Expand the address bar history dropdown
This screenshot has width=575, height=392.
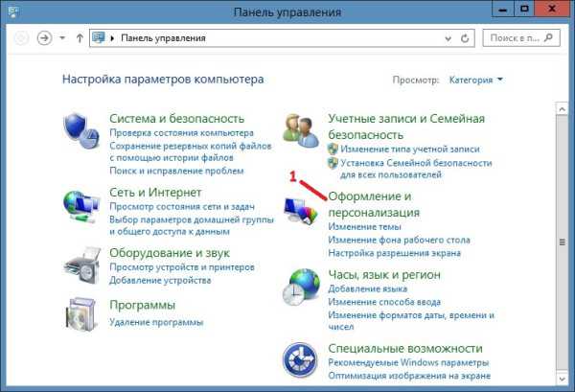pyautogui.click(x=448, y=38)
